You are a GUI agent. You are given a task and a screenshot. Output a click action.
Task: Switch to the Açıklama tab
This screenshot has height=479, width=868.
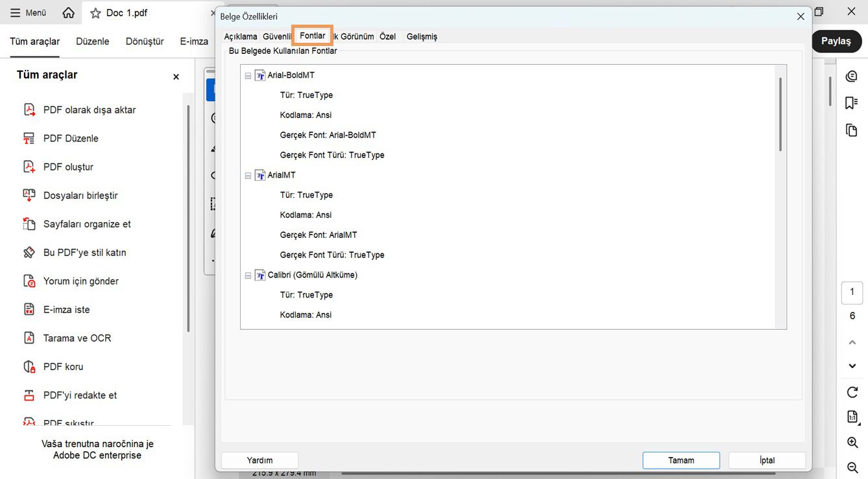(x=241, y=36)
